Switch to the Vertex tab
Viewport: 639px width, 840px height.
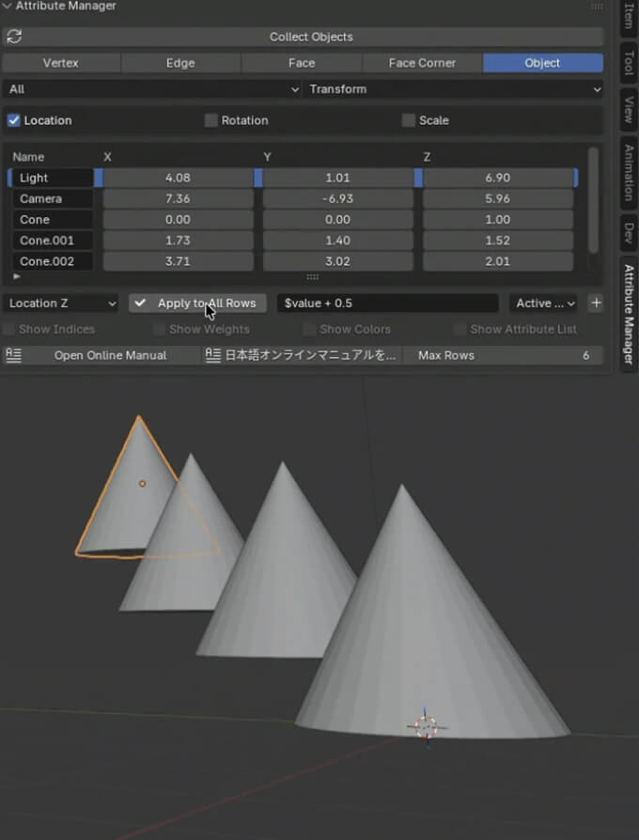click(61, 63)
